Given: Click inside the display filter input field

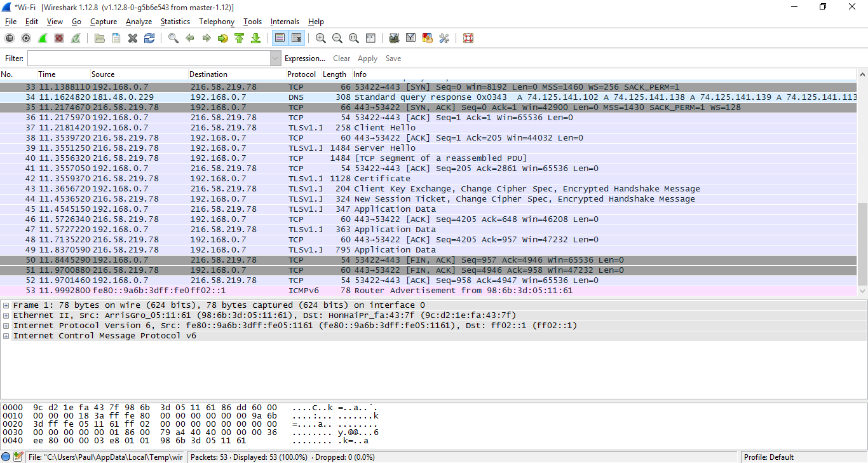Looking at the screenshot, I should point(148,59).
